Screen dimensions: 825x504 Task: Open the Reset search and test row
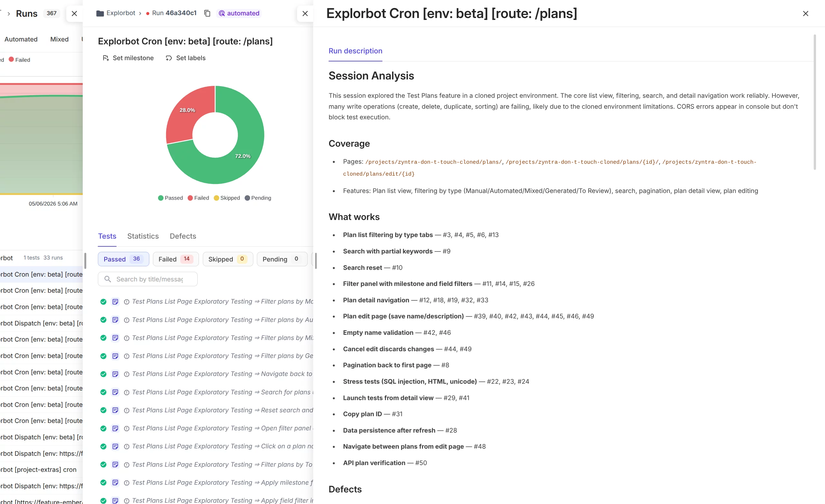(x=206, y=410)
